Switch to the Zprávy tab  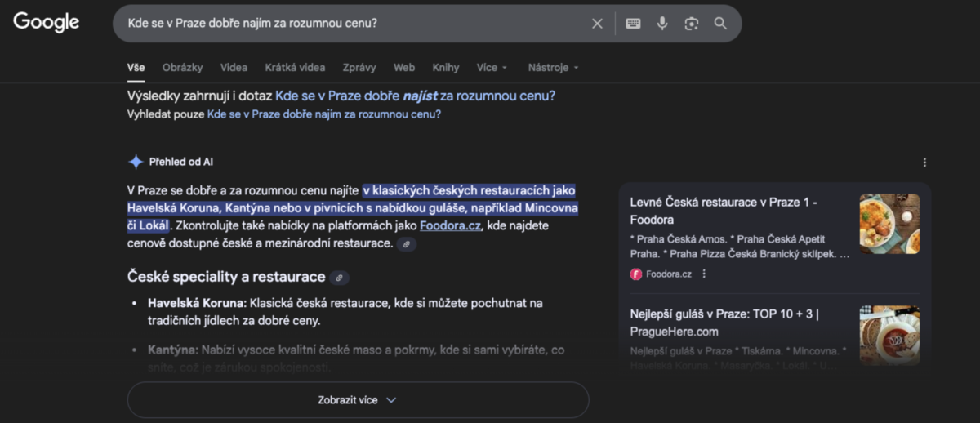pyautogui.click(x=359, y=68)
